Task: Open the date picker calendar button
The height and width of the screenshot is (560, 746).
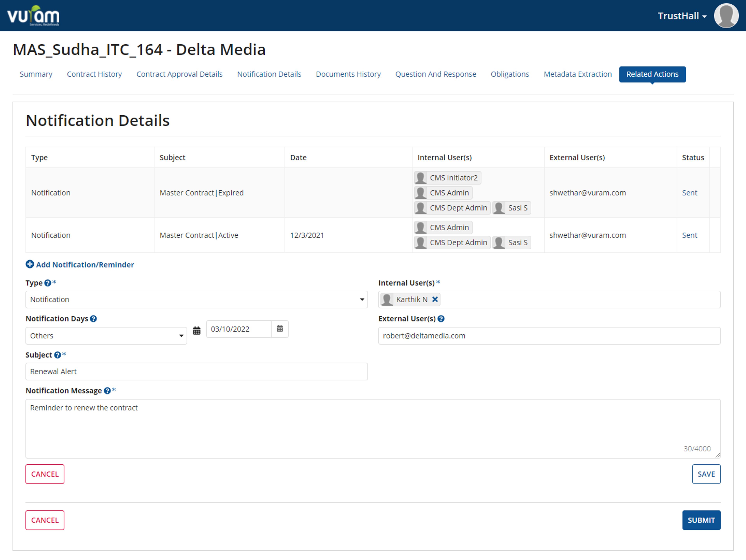Action: 280,329
